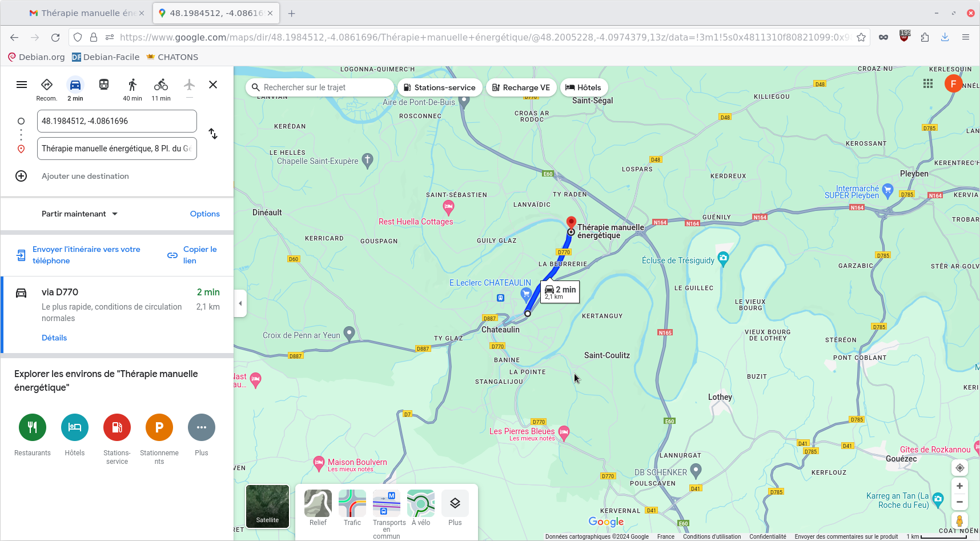Click the Rest Huella Cottages marker
This screenshot has width=980, height=541.
448,207
